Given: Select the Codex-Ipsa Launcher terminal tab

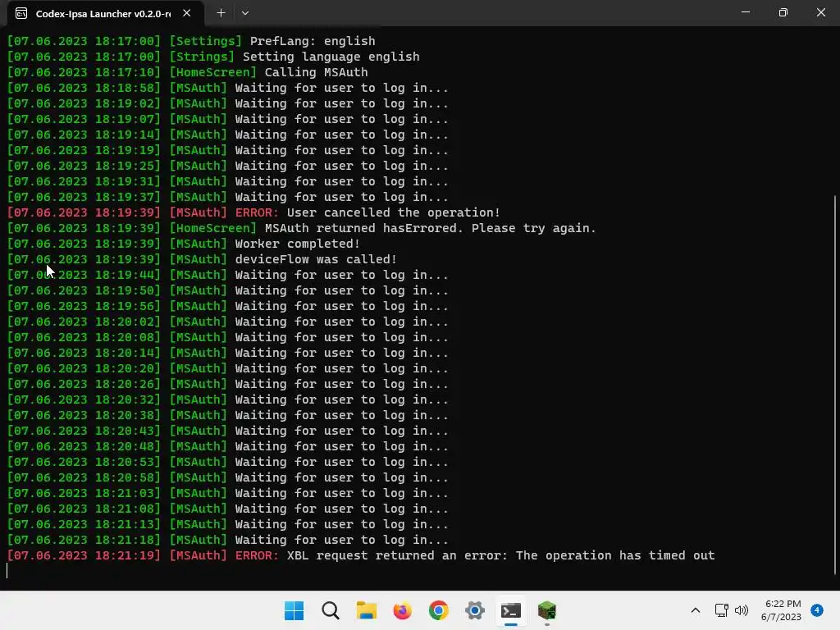Looking at the screenshot, I should [x=105, y=13].
